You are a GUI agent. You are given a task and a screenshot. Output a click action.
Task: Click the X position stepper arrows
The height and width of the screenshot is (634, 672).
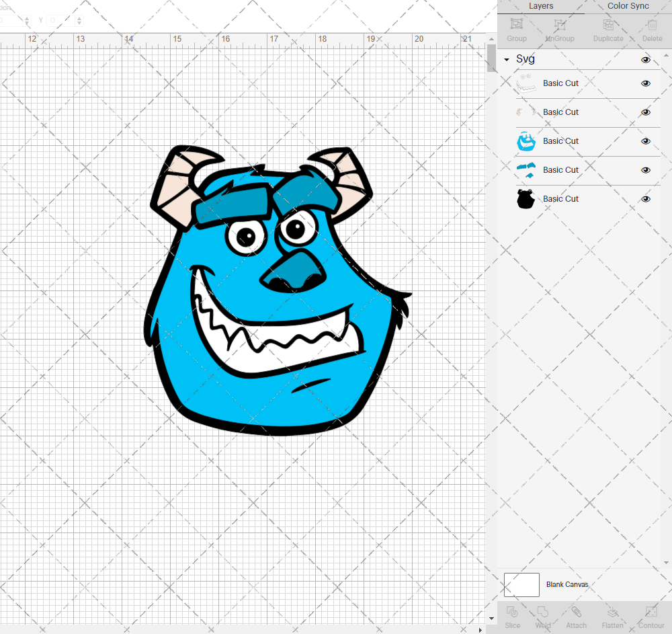pyautogui.click(x=27, y=20)
